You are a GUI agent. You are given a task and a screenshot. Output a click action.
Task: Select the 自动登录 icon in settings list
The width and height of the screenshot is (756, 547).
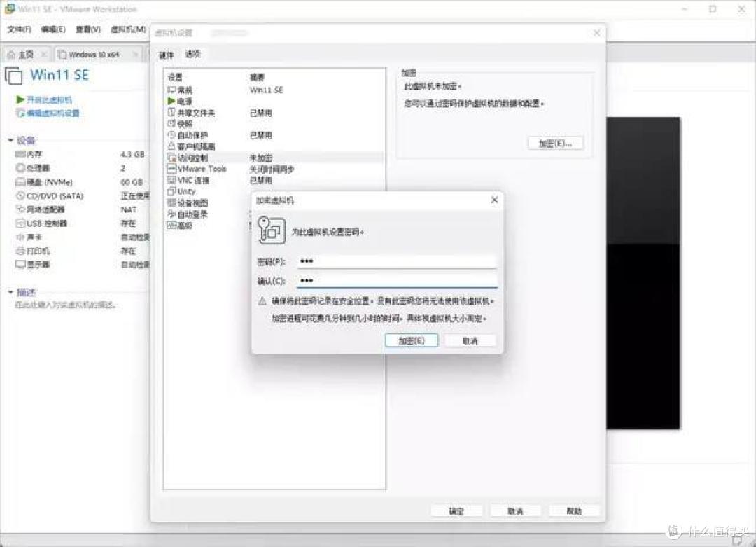(171, 214)
